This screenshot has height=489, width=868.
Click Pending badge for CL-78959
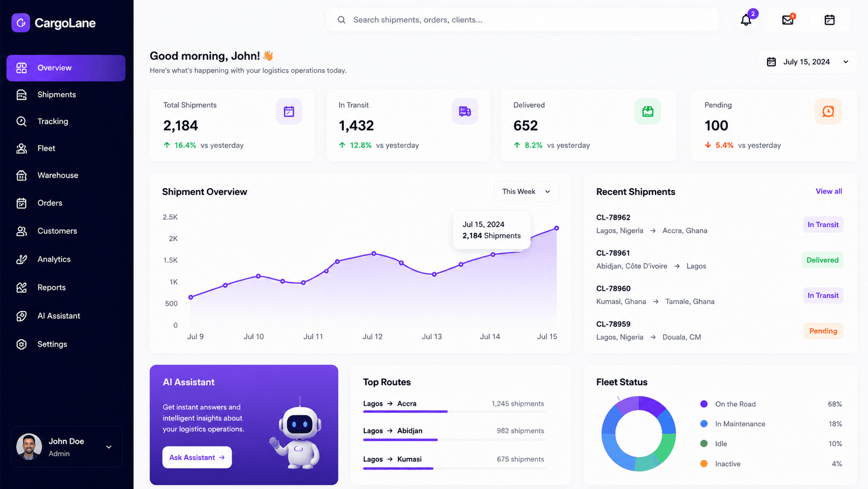(823, 331)
